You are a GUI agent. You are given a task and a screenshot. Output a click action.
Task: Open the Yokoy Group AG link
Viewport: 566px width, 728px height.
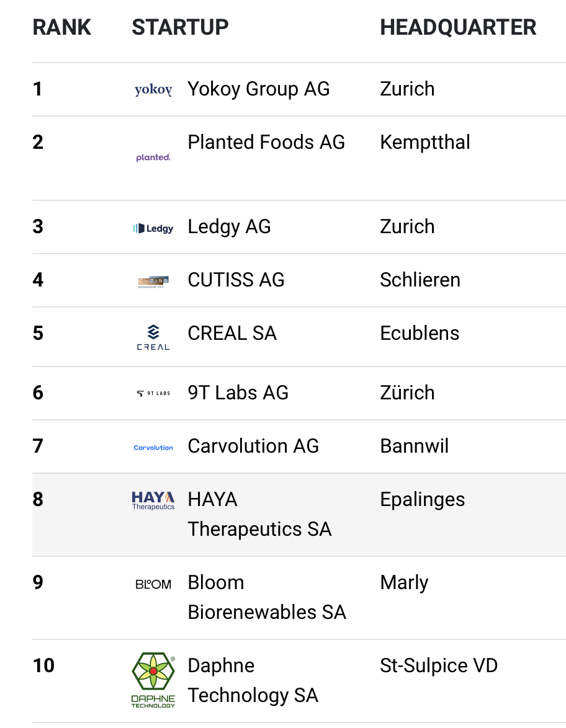pyautogui.click(x=258, y=89)
